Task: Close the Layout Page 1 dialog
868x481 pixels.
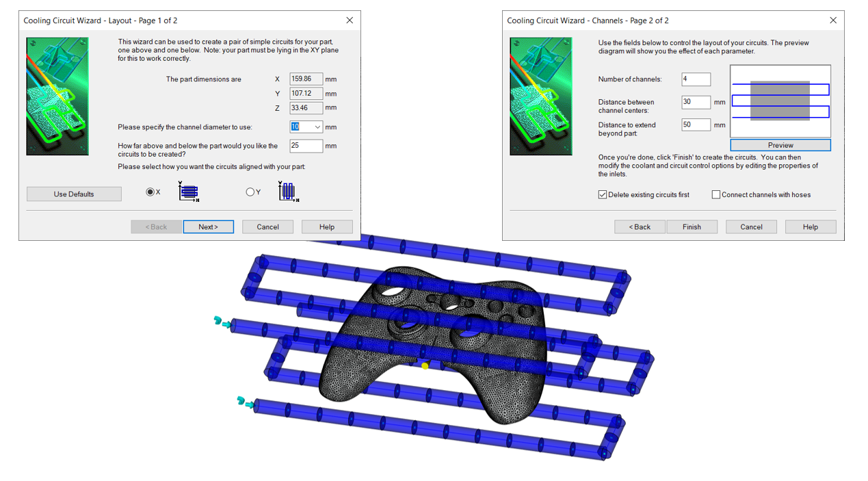Action: [x=350, y=21]
